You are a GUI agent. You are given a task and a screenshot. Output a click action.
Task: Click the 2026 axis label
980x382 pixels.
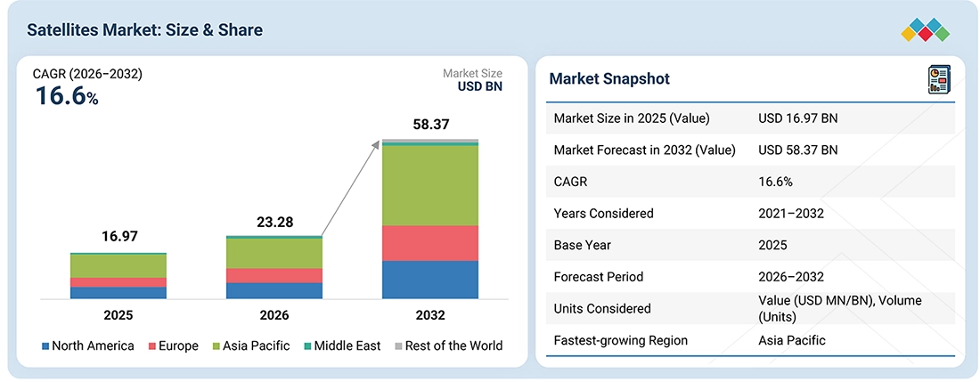tap(274, 315)
